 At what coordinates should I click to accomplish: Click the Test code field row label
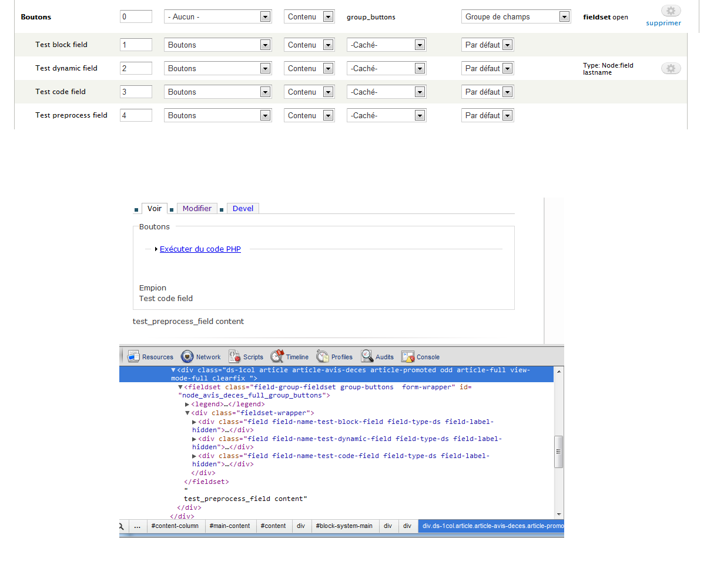tap(61, 92)
